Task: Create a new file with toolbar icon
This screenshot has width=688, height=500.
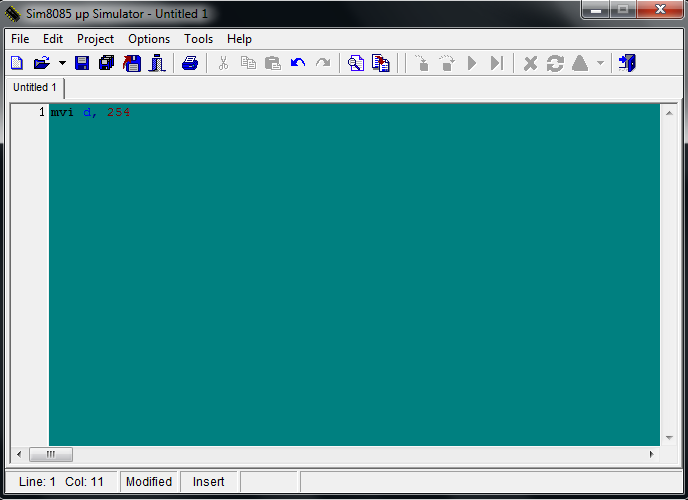Action: (17, 63)
